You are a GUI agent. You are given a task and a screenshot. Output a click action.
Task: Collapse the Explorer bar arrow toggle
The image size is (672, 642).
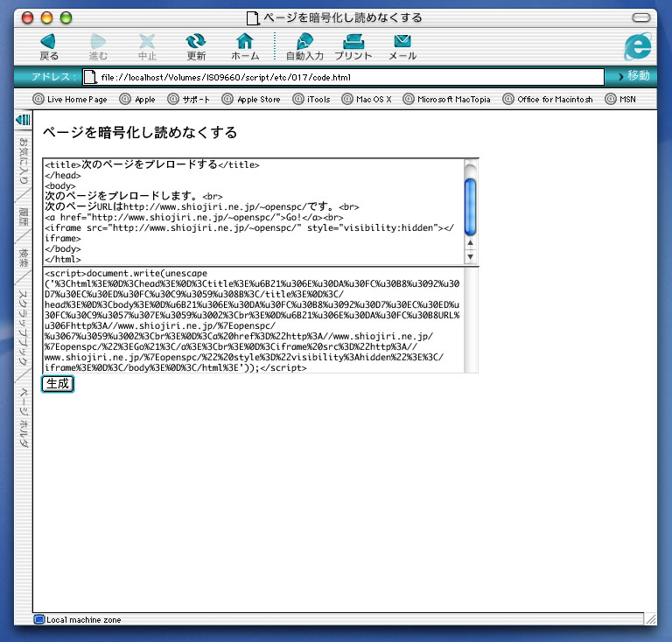[23, 120]
